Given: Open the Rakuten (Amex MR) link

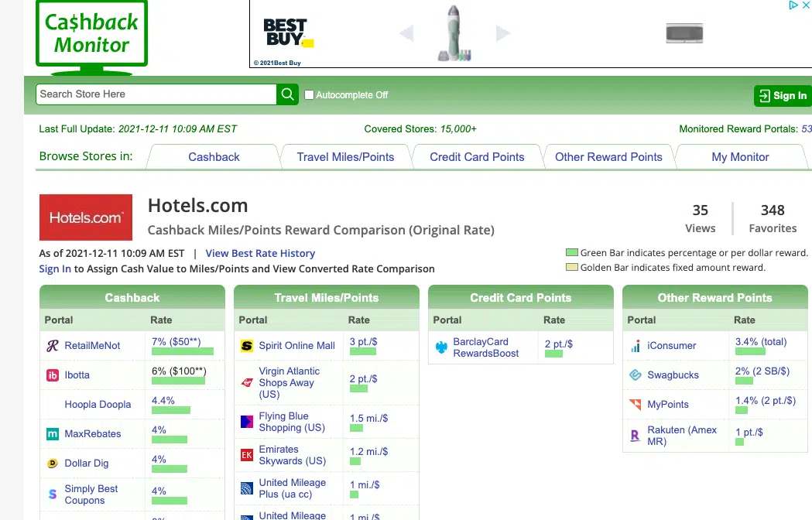Looking at the screenshot, I should pos(681,436).
